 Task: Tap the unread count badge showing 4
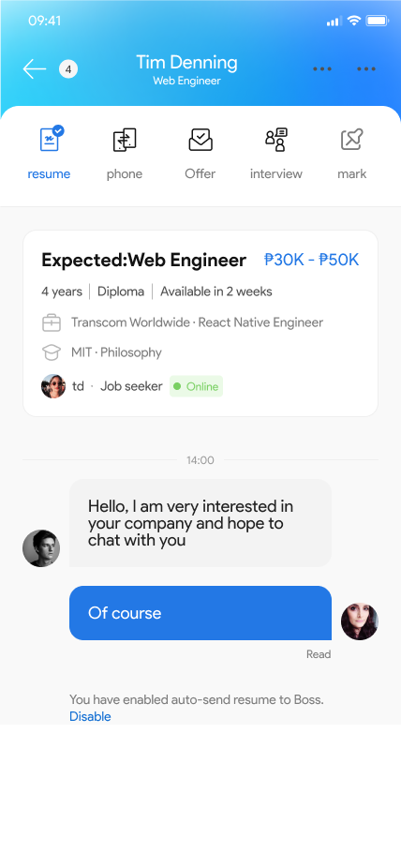(68, 69)
